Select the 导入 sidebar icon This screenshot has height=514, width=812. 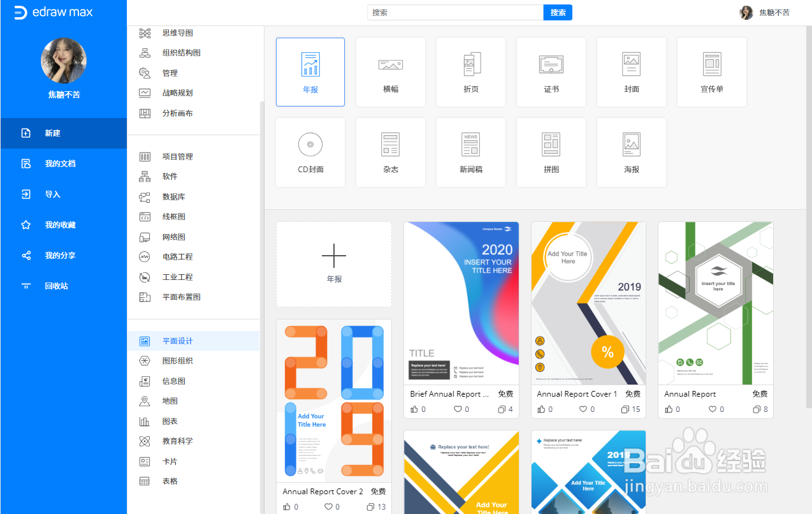pos(25,194)
